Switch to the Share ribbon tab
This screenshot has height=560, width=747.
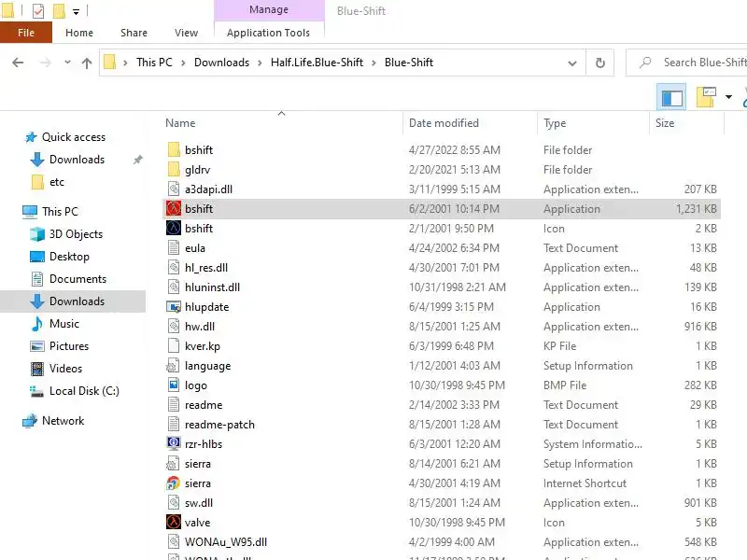(x=134, y=33)
